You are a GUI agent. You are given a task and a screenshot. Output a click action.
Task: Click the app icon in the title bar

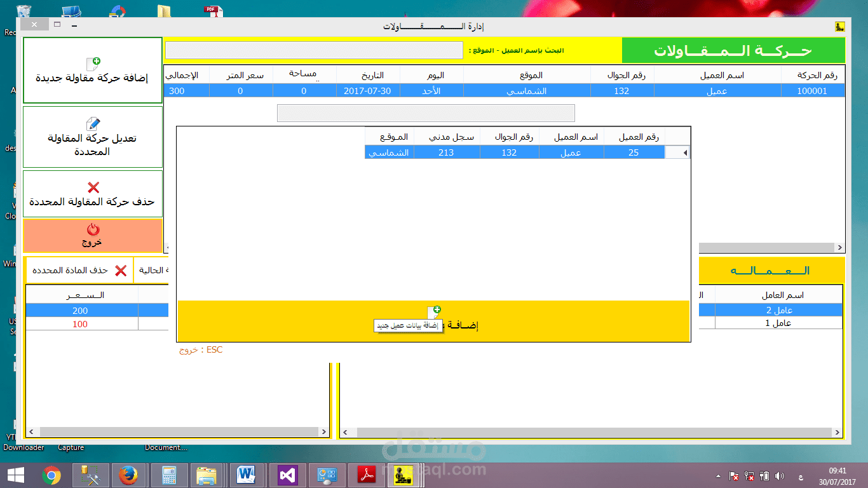coord(839,26)
